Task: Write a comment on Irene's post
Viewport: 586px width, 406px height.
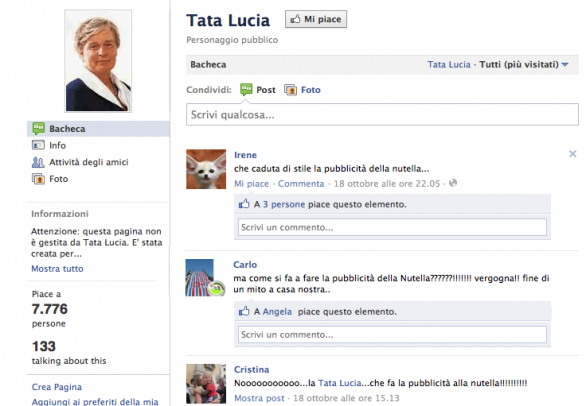Action: 392,227
